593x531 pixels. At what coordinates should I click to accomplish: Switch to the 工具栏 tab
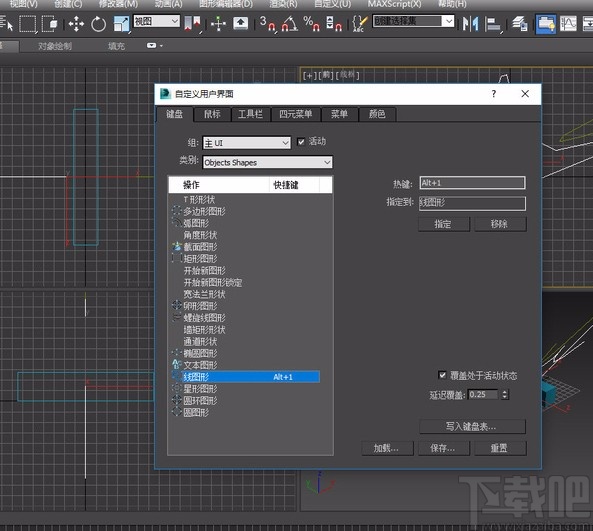[x=250, y=114]
